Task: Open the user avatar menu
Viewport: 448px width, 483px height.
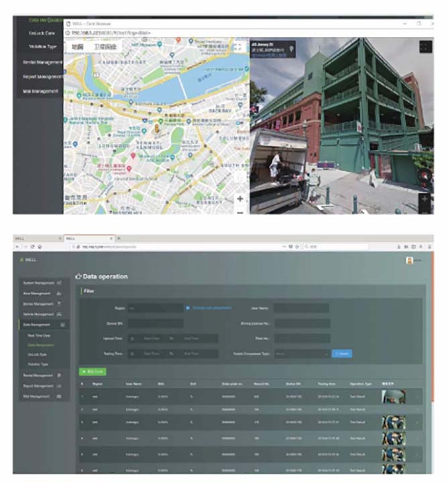Action: [410, 260]
